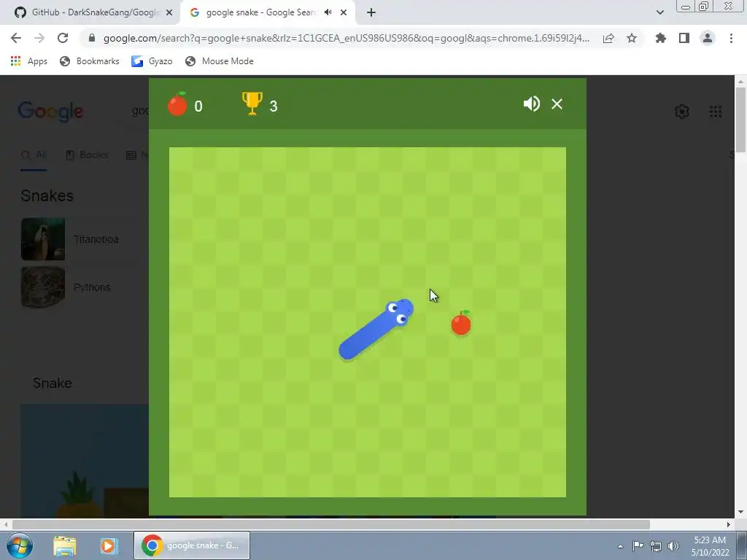Open a new browser tab
The image size is (747, 560).
click(x=371, y=12)
